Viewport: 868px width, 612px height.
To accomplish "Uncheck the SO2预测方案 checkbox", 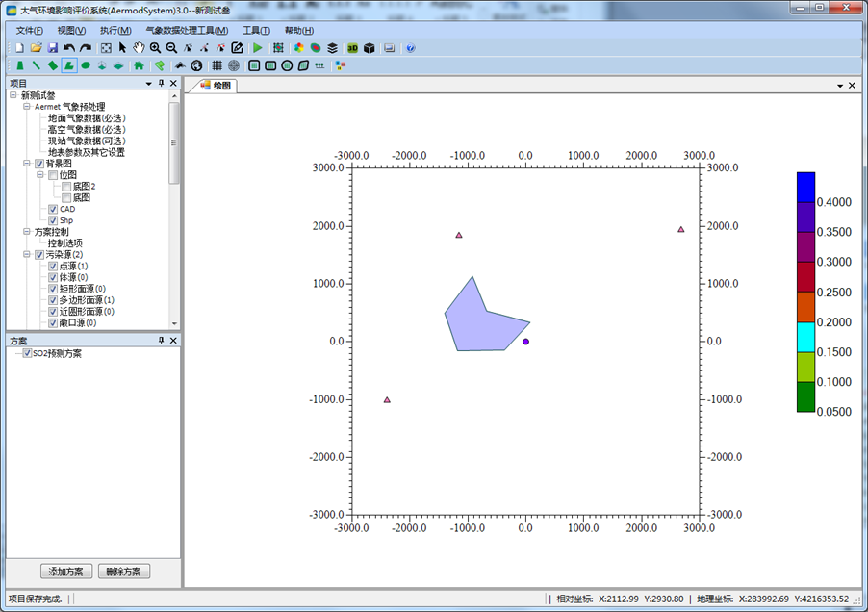I will click(x=27, y=353).
